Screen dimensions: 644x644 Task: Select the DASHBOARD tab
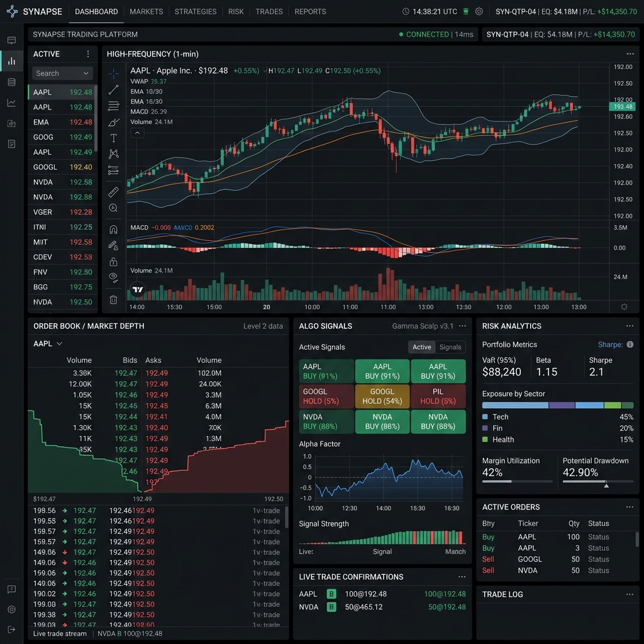[96, 11]
